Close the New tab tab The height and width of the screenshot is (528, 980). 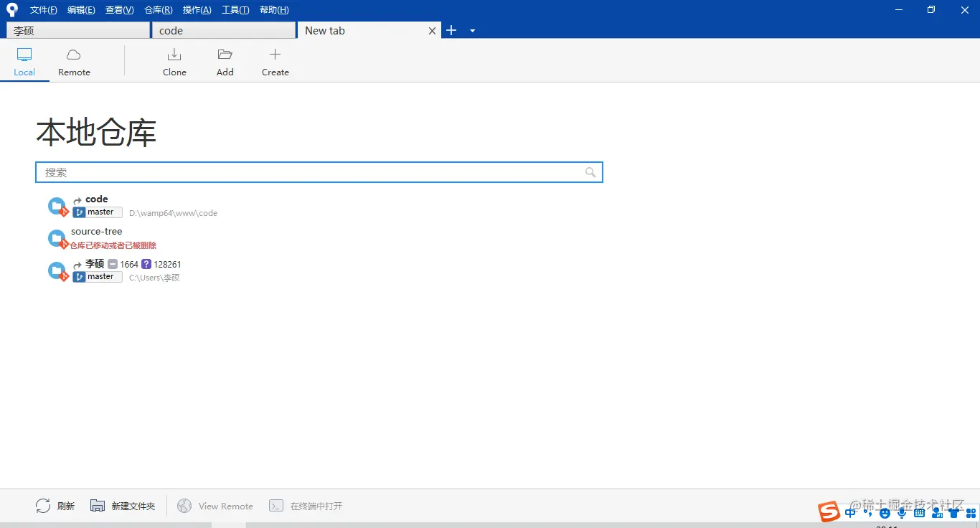433,31
